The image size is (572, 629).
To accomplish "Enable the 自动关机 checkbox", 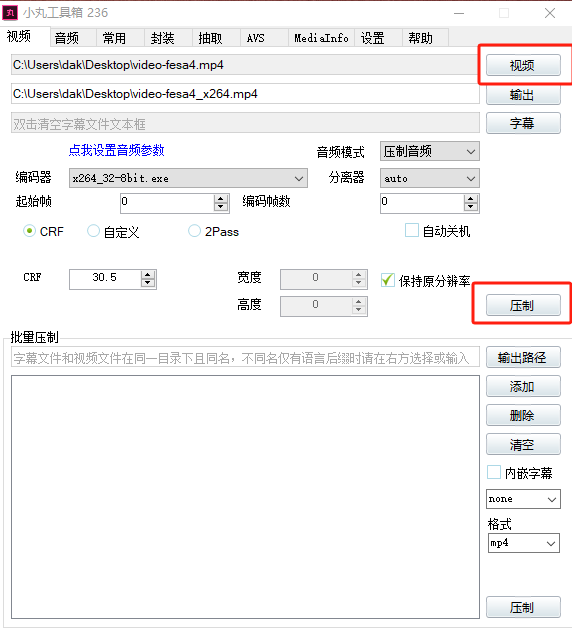I will (412, 231).
